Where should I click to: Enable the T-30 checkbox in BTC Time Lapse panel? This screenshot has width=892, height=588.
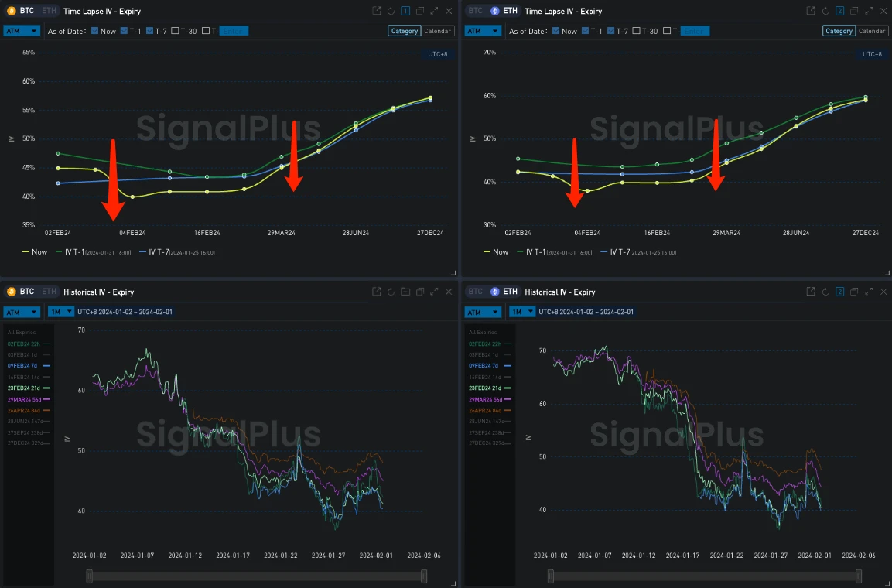click(175, 31)
